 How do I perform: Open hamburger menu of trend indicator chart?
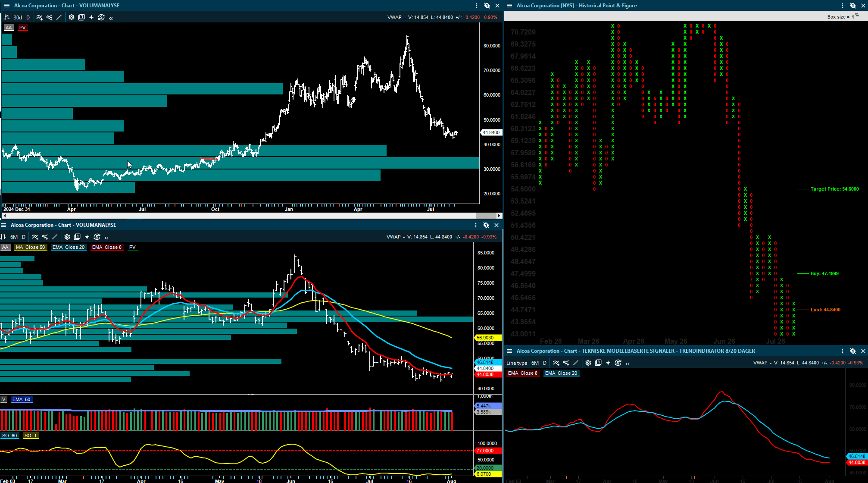tap(509, 351)
